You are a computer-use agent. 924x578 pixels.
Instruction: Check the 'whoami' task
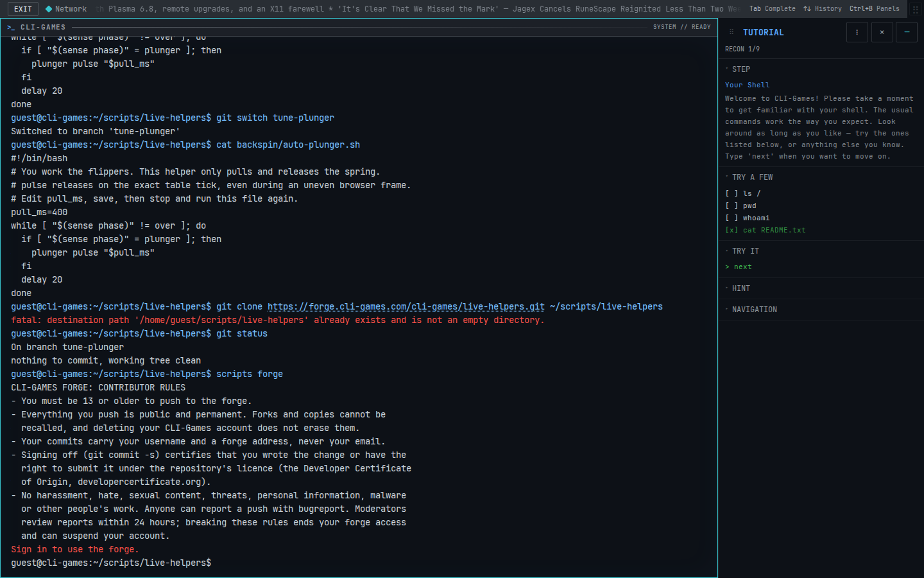pyautogui.click(x=748, y=218)
